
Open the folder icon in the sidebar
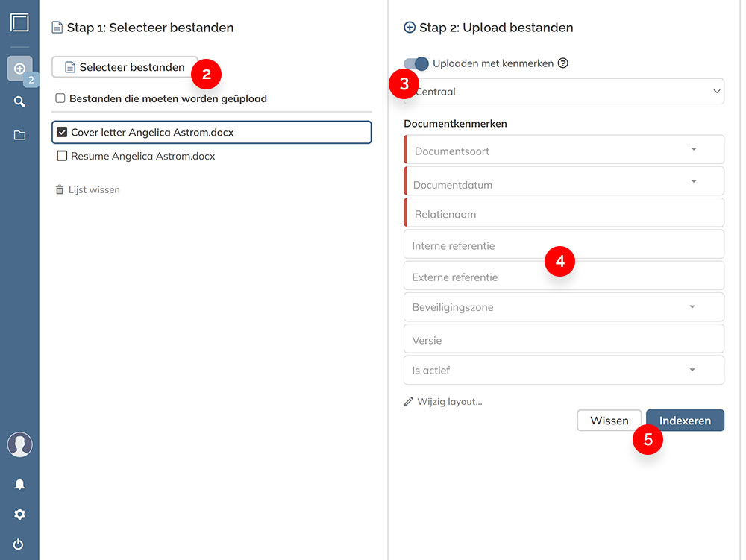click(19, 135)
